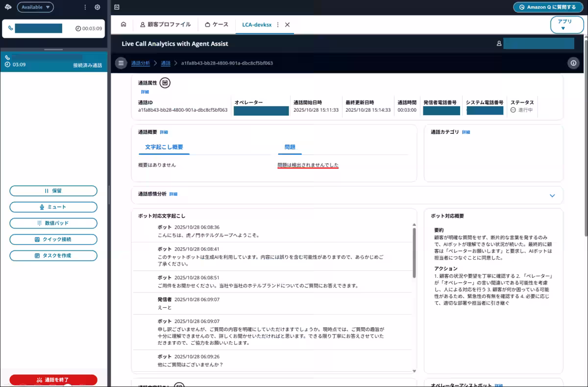The width and height of the screenshot is (588, 387).
Task: Click the download icon next to 通話属性
Action: [x=165, y=83]
